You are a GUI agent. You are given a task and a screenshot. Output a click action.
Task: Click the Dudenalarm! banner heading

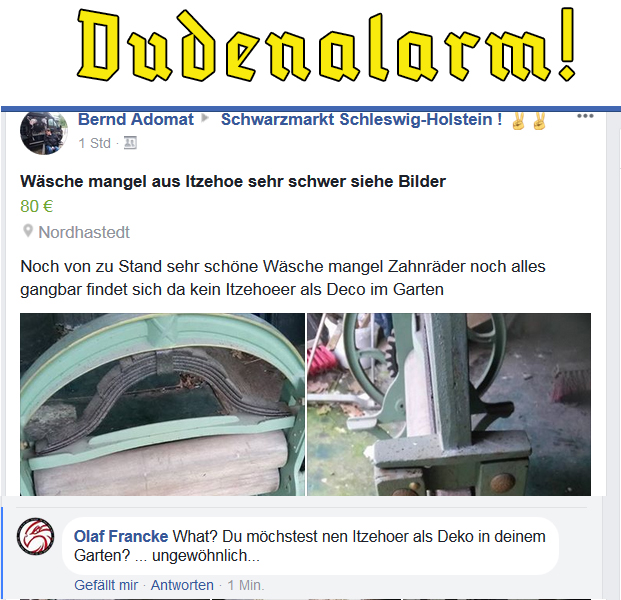326,45
